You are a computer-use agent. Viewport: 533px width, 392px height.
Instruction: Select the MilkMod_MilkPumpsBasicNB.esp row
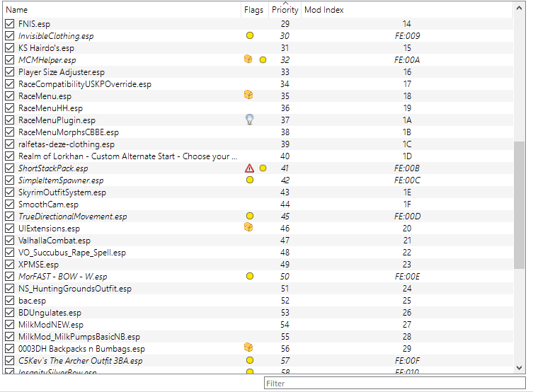pos(258,337)
